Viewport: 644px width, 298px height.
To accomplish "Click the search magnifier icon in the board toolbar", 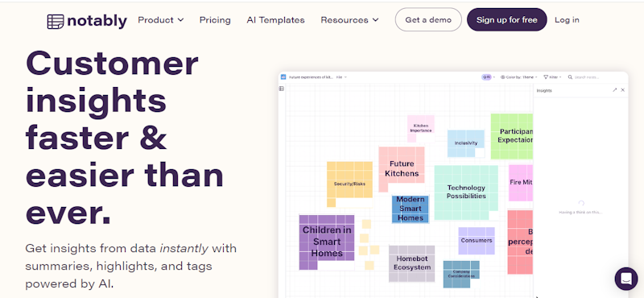I will [570, 77].
